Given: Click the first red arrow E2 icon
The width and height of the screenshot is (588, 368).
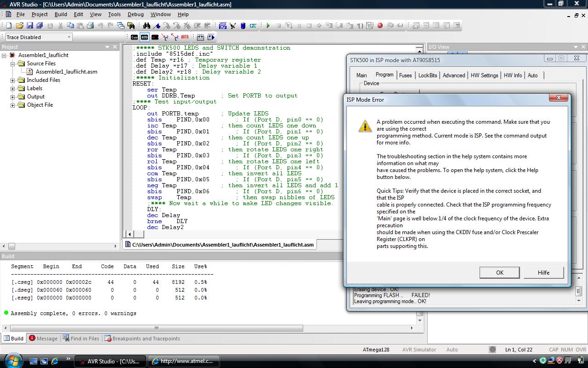Looking at the screenshot, I should click(x=165, y=37).
